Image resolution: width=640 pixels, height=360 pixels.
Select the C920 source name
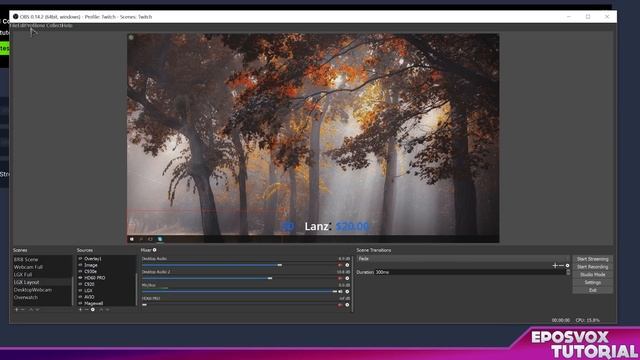coord(89,284)
